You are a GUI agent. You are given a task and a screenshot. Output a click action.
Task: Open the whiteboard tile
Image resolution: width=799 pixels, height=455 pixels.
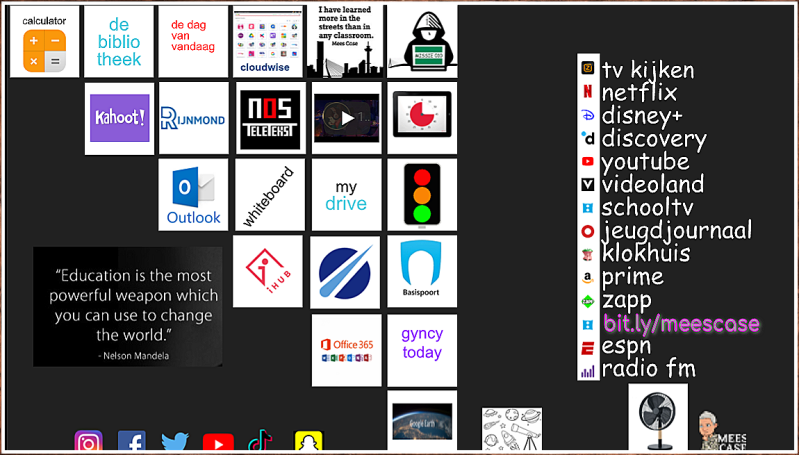(x=270, y=195)
